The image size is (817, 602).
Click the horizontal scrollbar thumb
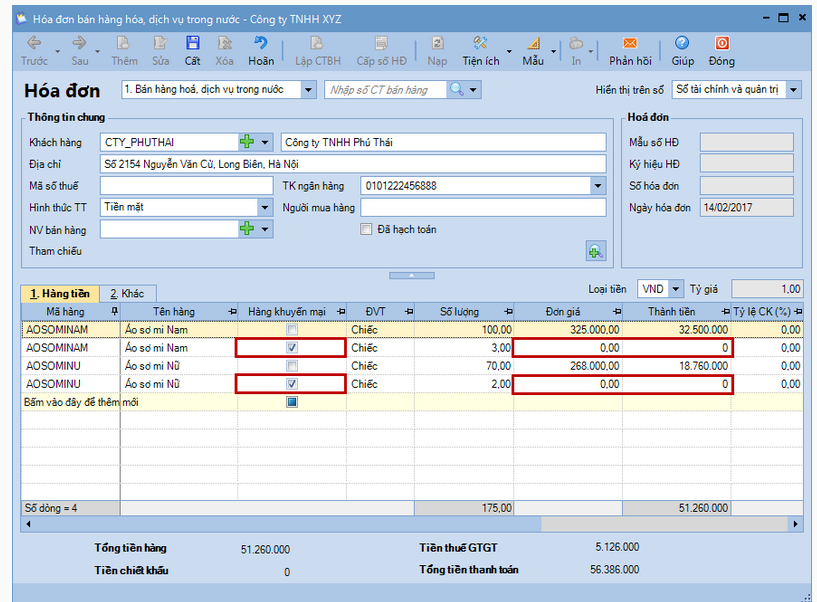(665, 524)
